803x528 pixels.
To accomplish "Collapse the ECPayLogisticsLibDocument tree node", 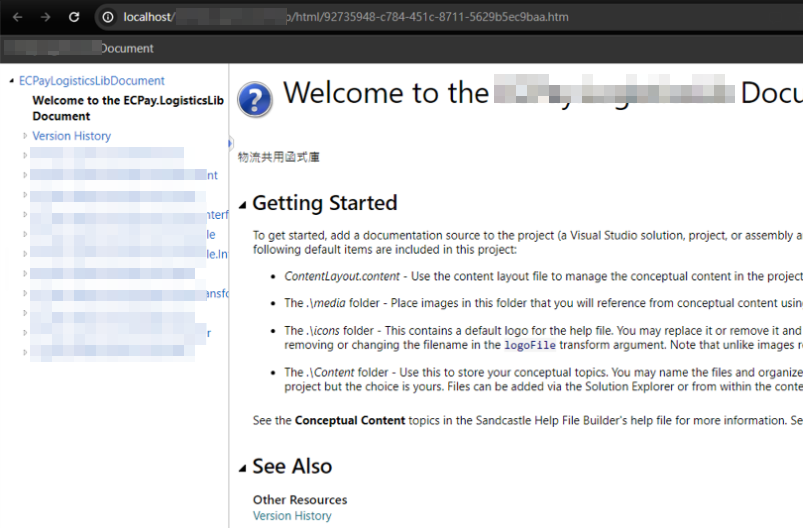I will pyautogui.click(x=11, y=81).
